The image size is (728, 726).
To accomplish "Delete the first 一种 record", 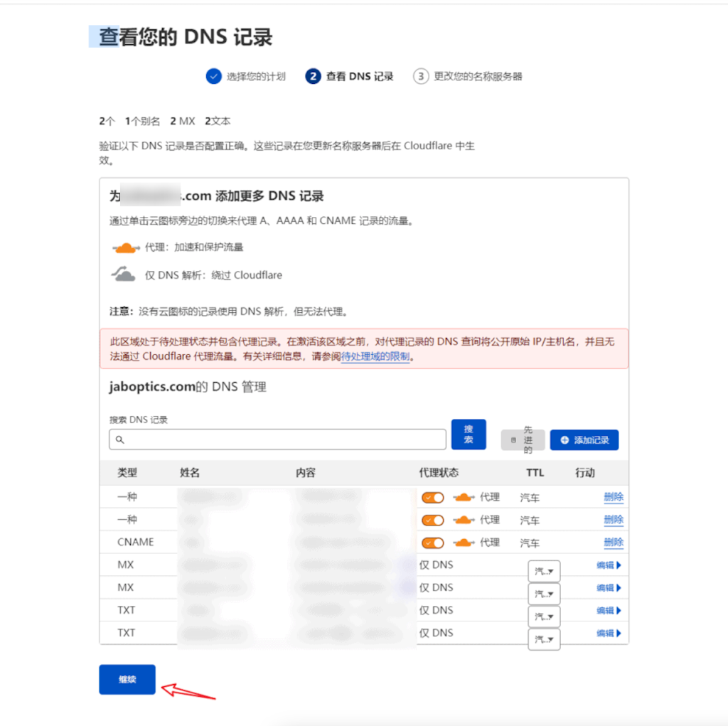I will point(614,497).
